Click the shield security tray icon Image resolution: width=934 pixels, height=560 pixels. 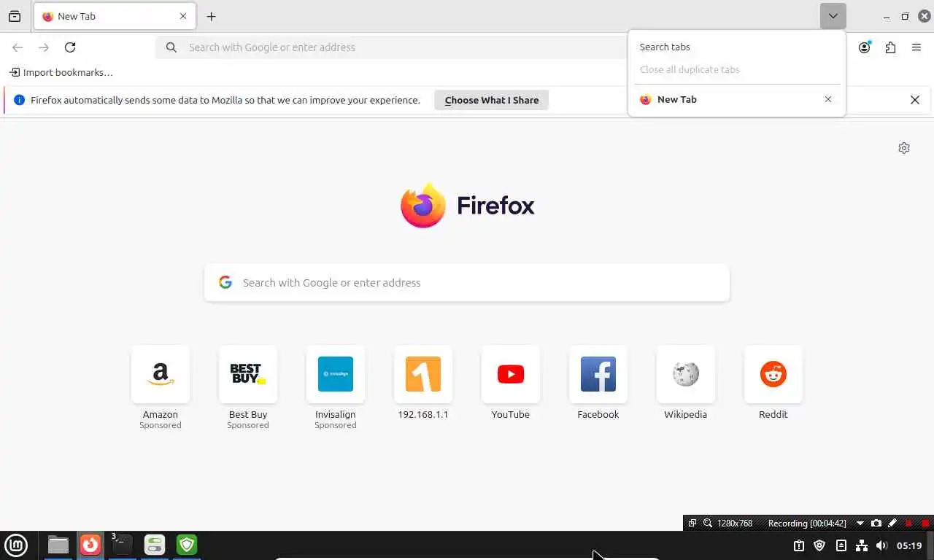(x=819, y=545)
